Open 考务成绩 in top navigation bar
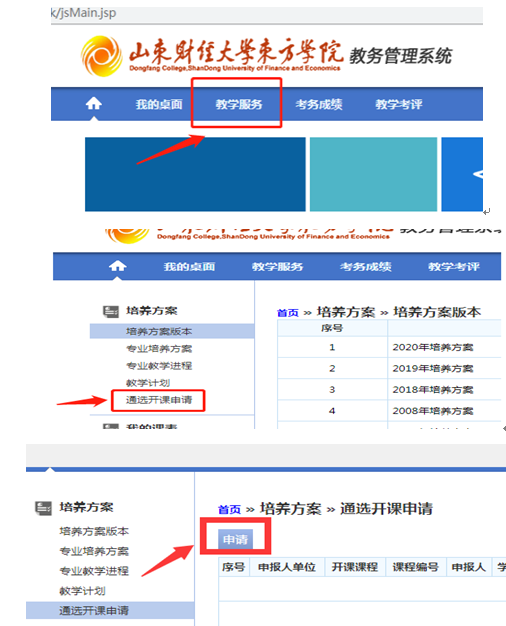506x626 pixels. coord(319,104)
